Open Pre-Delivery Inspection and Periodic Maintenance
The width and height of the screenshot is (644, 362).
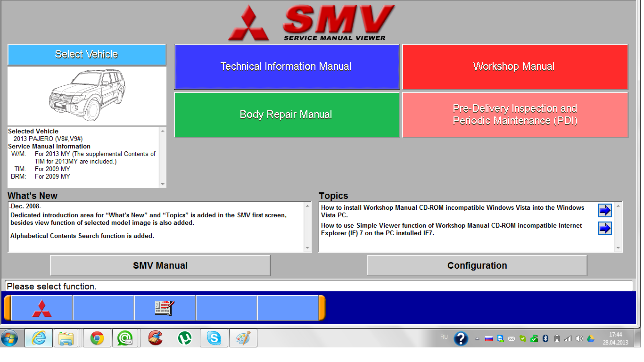coord(514,115)
